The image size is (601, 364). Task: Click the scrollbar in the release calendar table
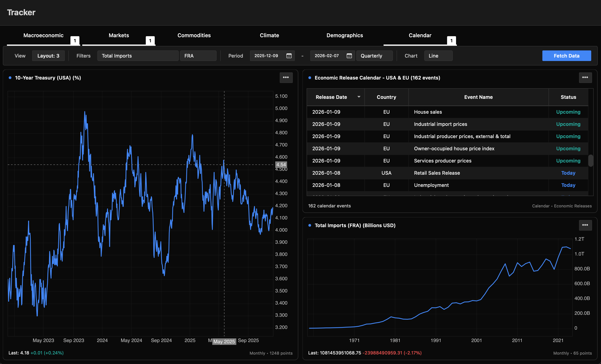point(590,161)
